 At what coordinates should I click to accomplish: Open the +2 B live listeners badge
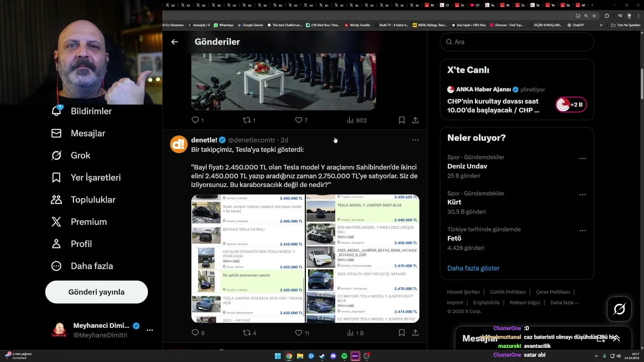[x=571, y=105]
